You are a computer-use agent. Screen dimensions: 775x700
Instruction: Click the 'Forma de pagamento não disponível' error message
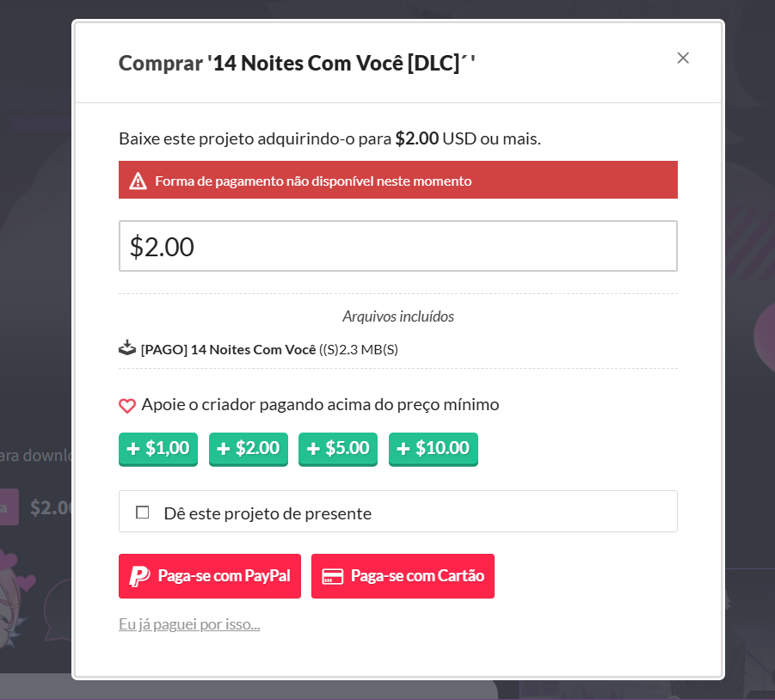click(x=313, y=181)
